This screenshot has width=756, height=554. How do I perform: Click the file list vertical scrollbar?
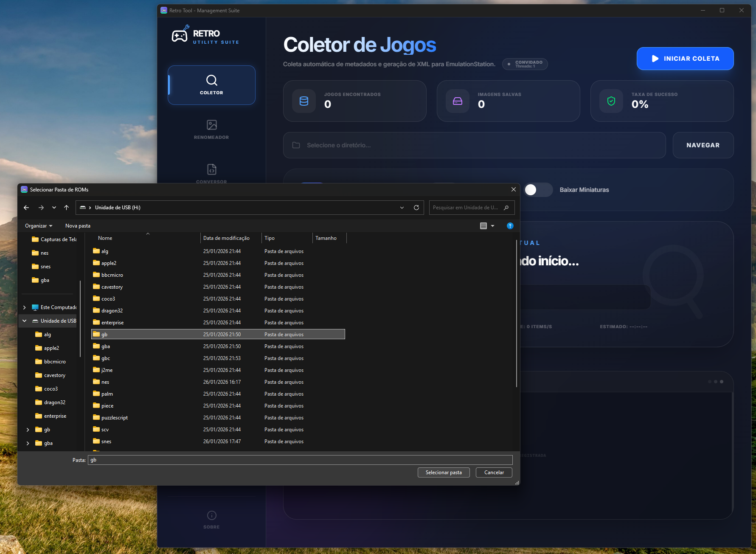point(516,314)
